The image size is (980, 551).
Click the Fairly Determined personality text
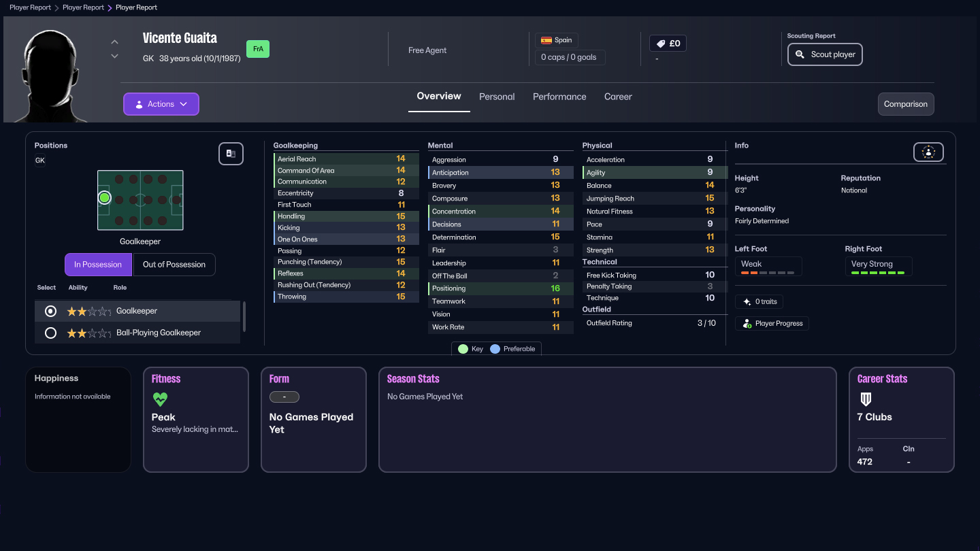coord(762,221)
